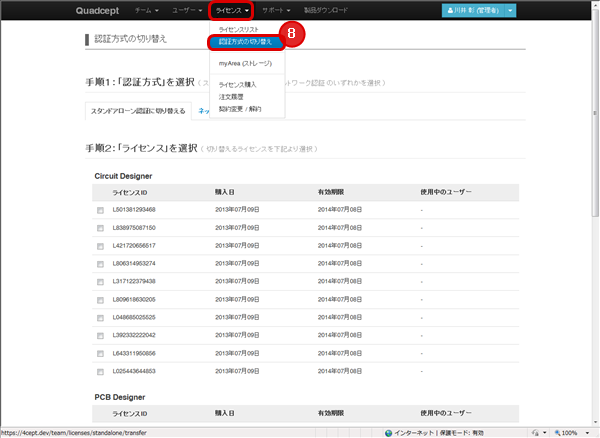The image size is (600, 438).
Task: Click expiry date in row L317122379438
Action: 340,281
